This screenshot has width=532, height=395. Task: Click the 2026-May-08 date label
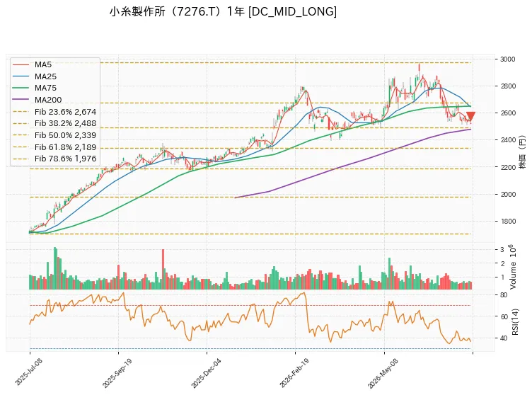(x=383, y=372)
